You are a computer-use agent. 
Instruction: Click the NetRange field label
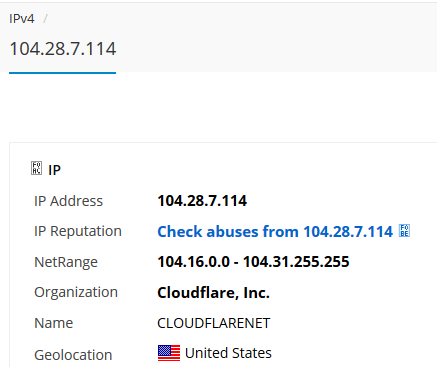coord(66,262)
